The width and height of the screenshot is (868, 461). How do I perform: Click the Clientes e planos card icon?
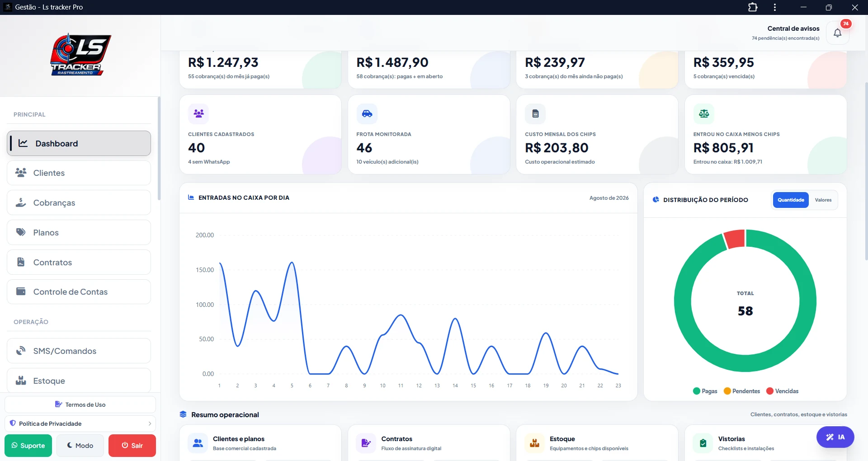click(198, 443)
